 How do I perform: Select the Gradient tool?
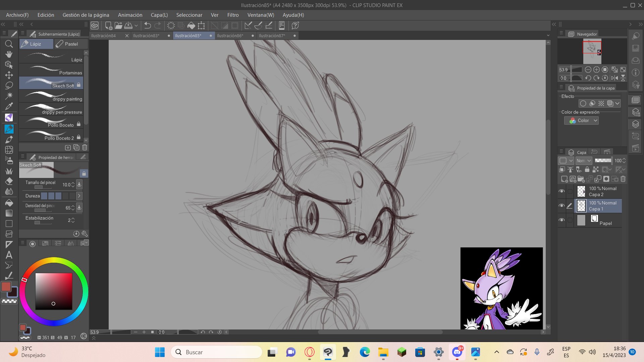pyautogui.click(x=9, y=213)
